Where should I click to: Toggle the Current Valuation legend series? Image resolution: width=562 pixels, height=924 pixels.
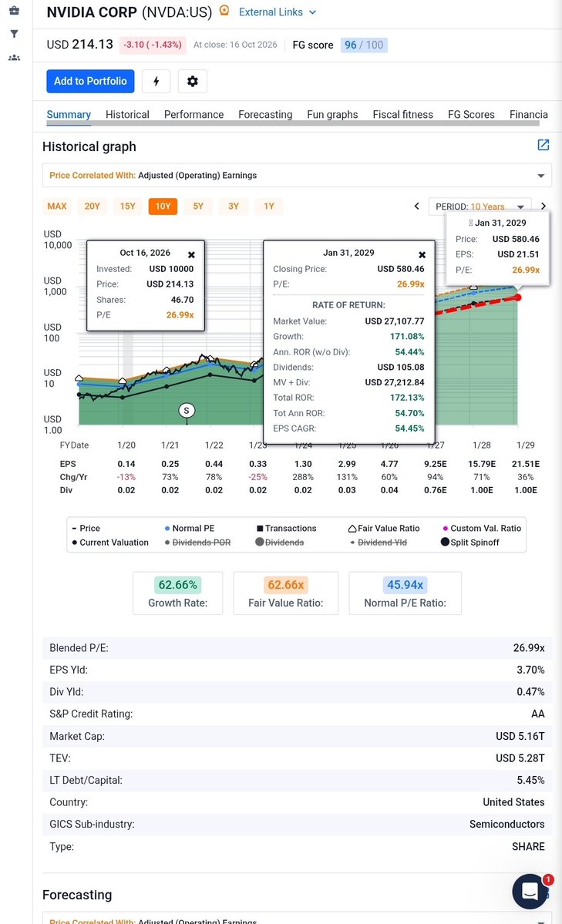[x=110, y=542]
